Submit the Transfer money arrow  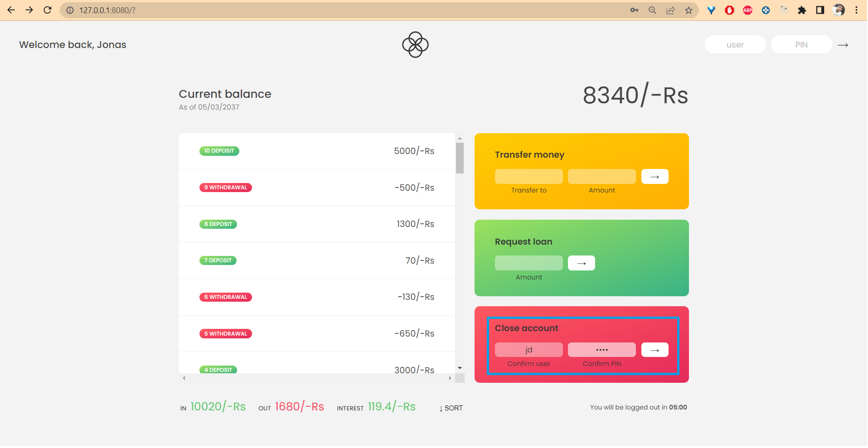(x=655, y=176)
